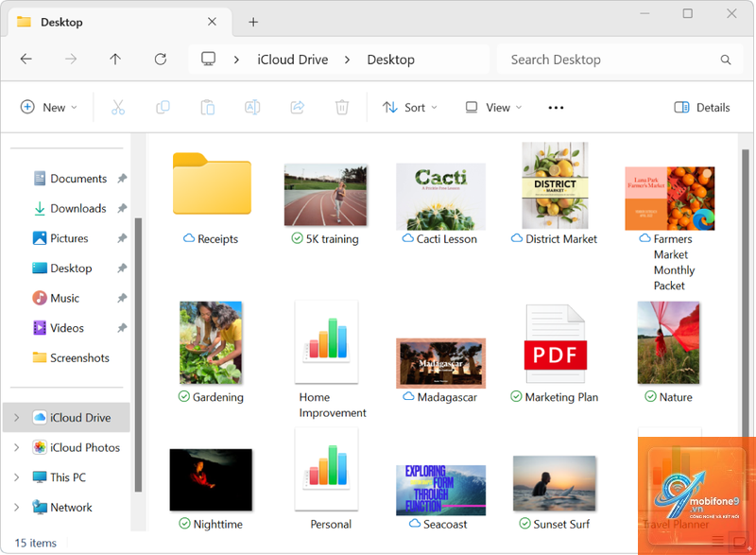Click the Paste clipboard icon
This screenshot has height=555, width=756.
208,107
